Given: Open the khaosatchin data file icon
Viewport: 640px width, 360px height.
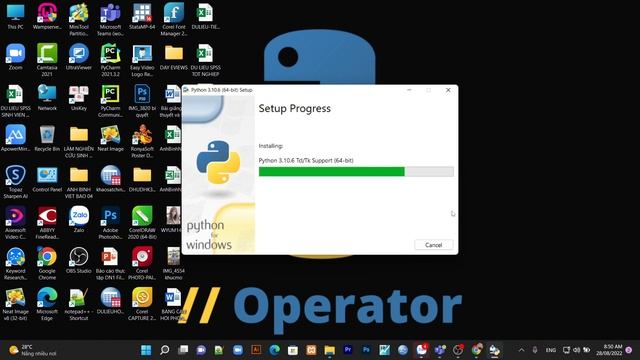Looking at the screenshot, I should coord(110,180).
